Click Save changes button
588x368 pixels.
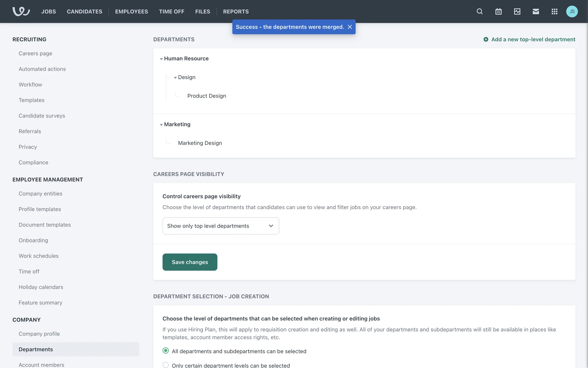pos(190,262)
